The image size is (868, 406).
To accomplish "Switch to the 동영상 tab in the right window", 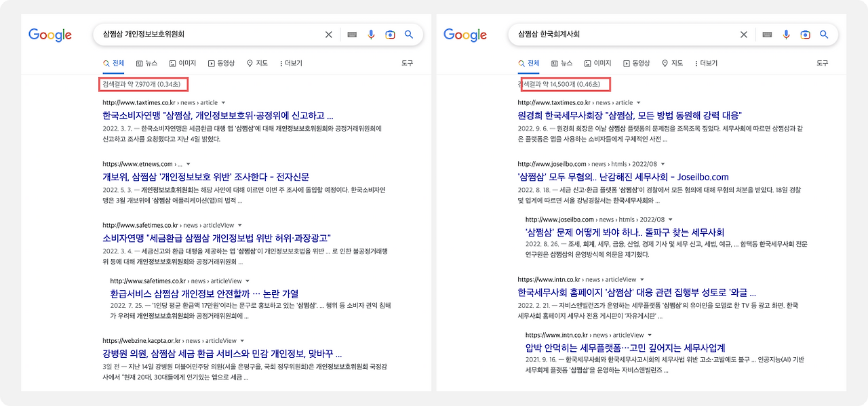I will (x=636, y=63).
